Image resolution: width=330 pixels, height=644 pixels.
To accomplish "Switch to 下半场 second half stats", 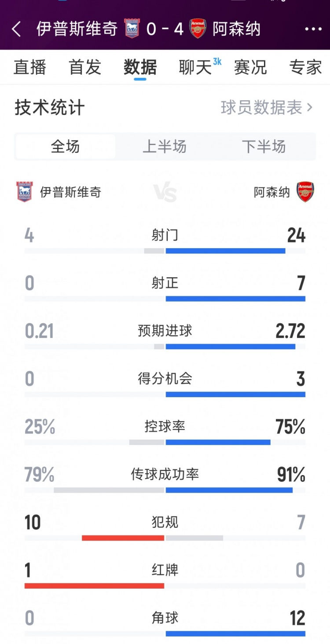I will pos(264,146).
